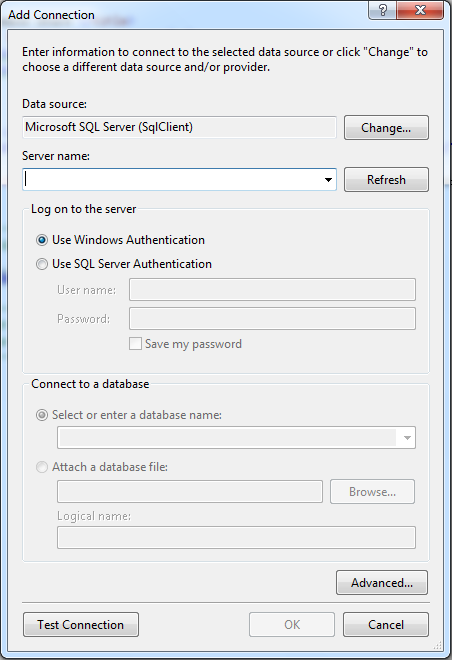Viewport: 452px width, 660px height.
Task: Click the Password field
Action: (272, 319)
